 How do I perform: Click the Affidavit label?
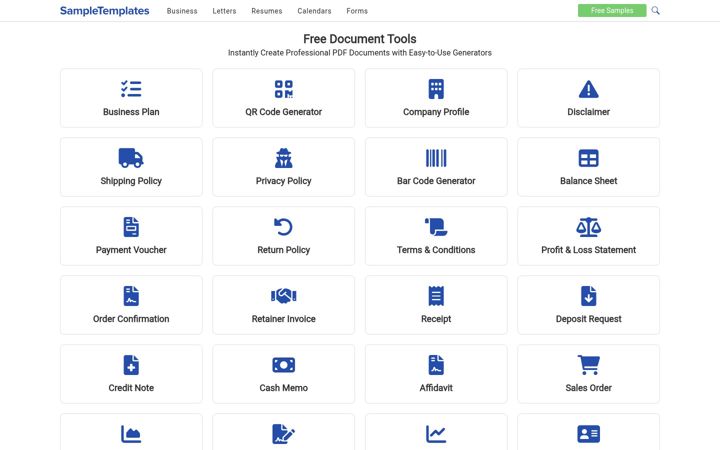click(436, 388)
